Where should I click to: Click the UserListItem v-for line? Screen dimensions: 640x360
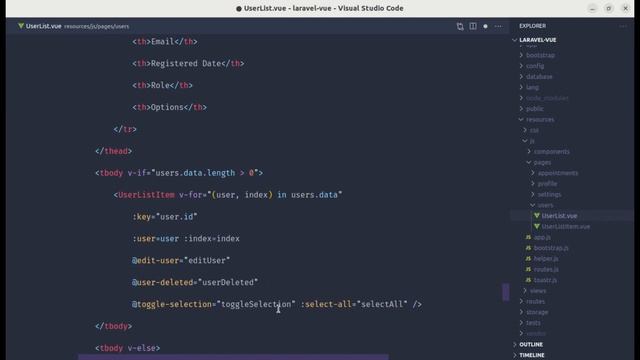pyautogui.click(x=228, y=195)
